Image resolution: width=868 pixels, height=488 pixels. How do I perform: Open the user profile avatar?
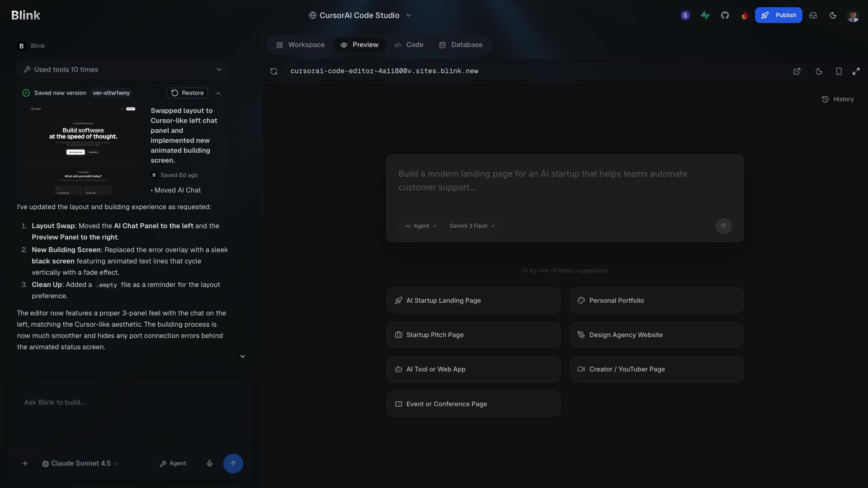pos(853,16)
